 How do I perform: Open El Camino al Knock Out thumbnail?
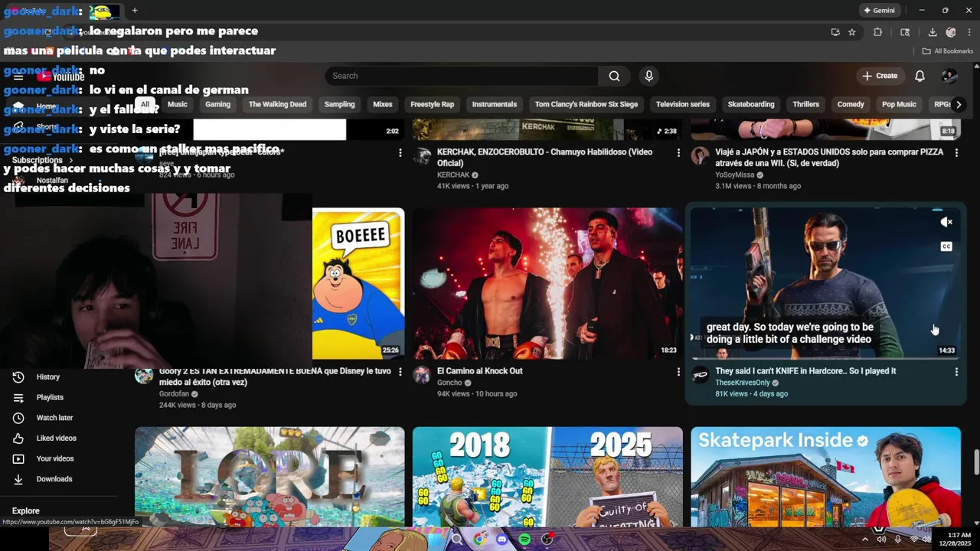point(547,283)
